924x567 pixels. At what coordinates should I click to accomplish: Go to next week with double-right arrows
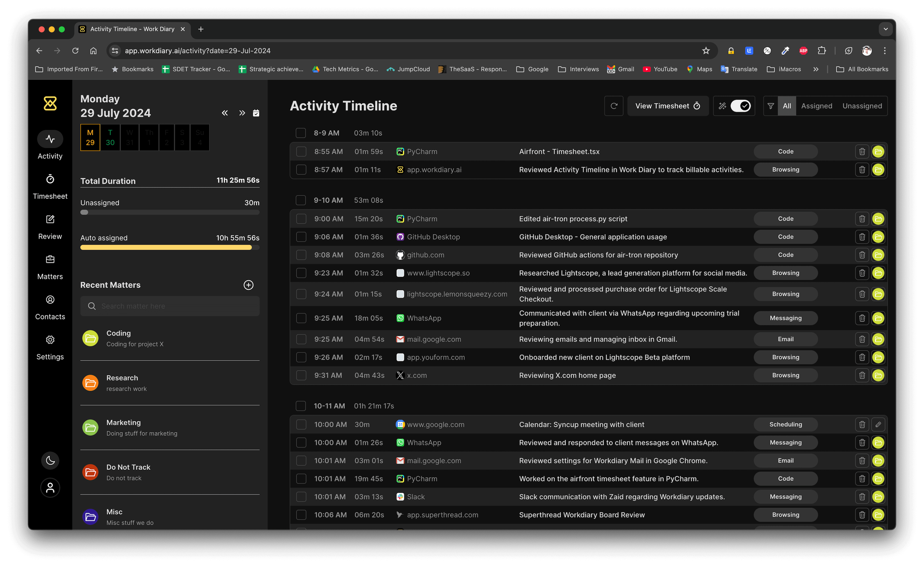pyautogui.click(x=242, y=113)
